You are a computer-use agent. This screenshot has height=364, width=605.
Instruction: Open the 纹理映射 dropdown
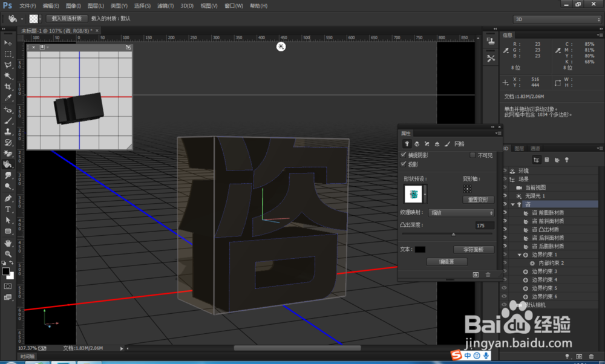click(x=461, y=213)
